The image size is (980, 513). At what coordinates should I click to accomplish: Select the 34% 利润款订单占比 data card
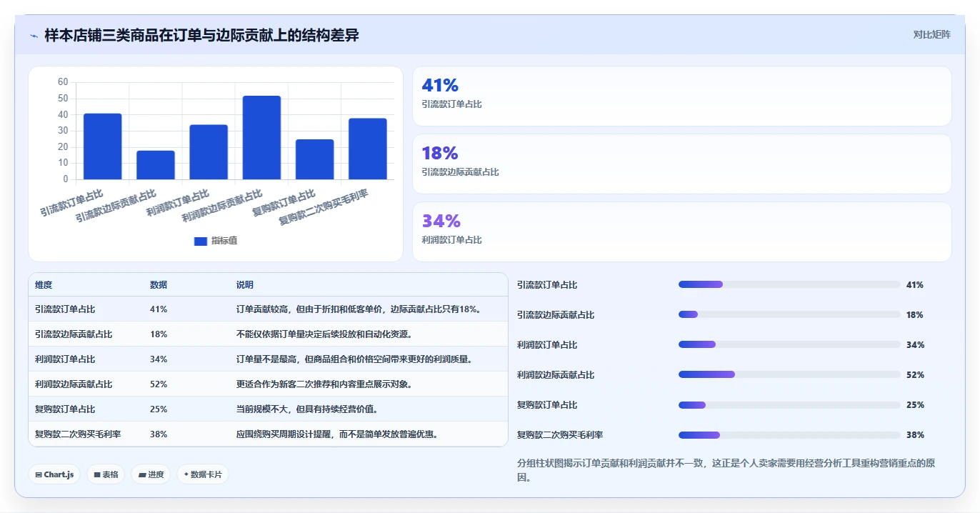(682, 232)
